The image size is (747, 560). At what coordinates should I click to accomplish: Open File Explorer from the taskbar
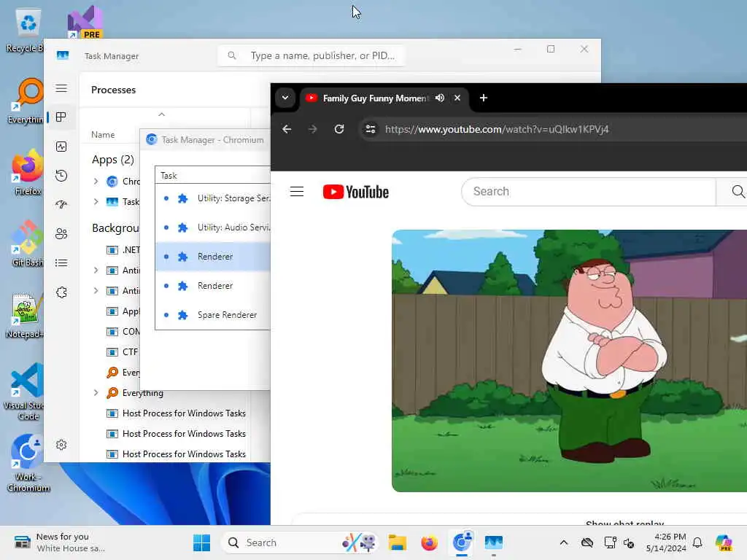tap(397, 542)
